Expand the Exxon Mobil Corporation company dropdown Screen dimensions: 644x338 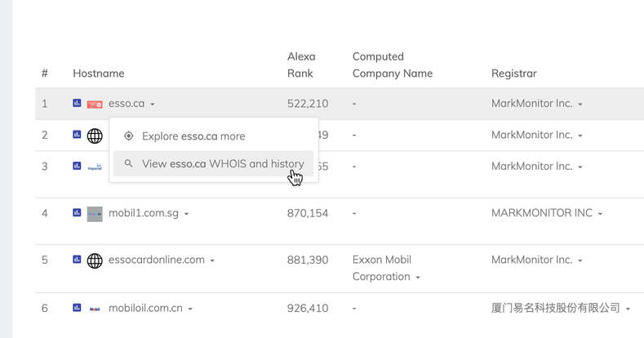pyautogui.click(x=418, y=278)
